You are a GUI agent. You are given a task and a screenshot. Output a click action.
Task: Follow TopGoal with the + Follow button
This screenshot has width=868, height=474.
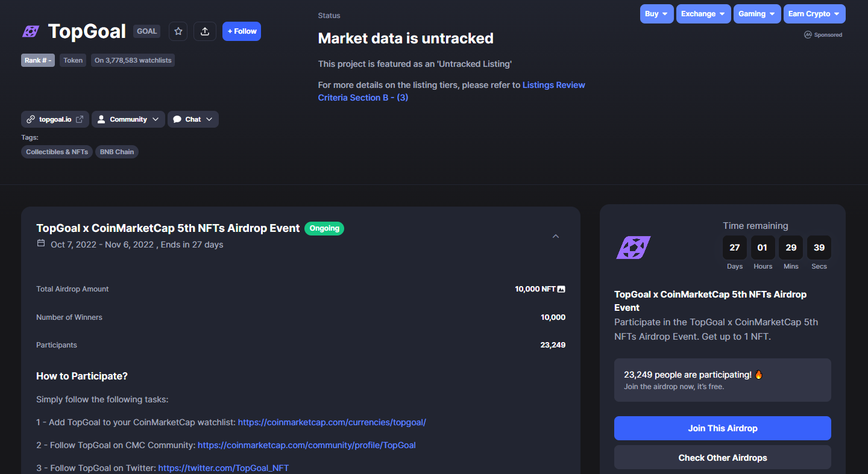pos(242,31)
